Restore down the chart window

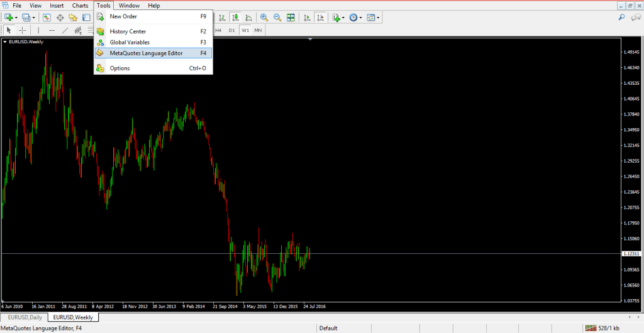click(x=630, y=5)
